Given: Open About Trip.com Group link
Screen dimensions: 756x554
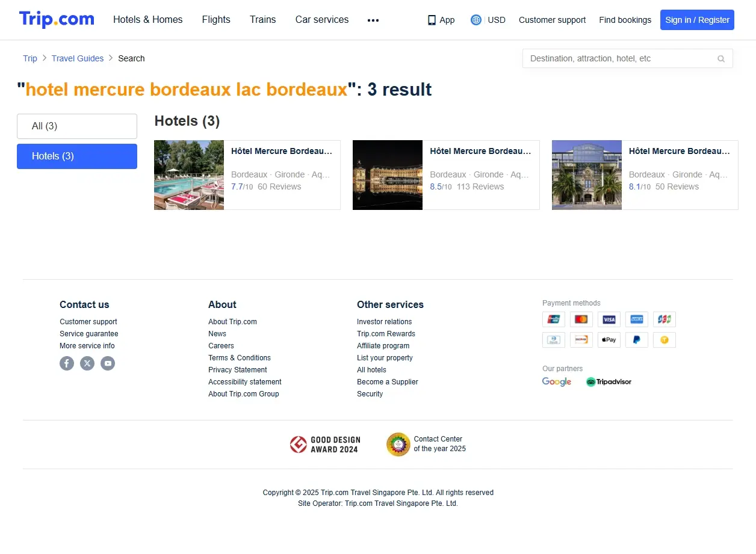Looking at the screenshot, I should click(244, 394).
